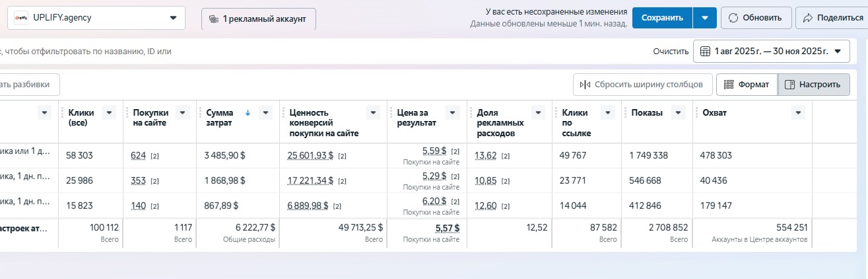Click the Поделиться button

coord(832,18)
